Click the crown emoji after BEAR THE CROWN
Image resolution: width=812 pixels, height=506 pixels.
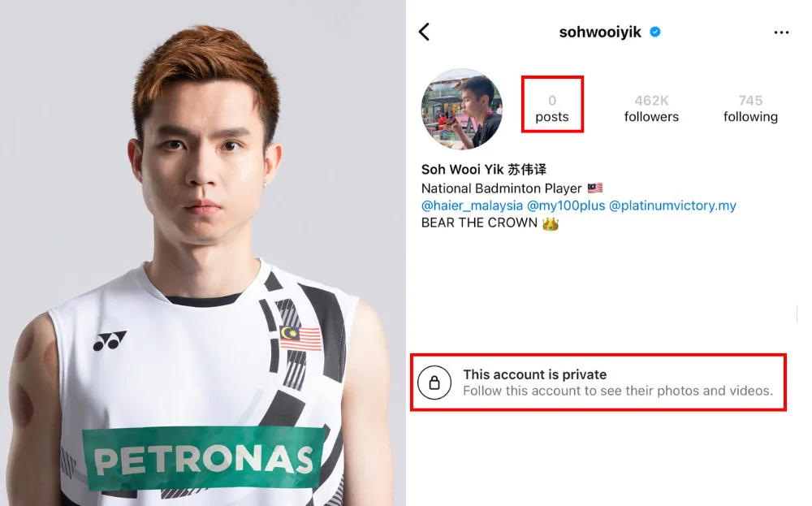551,223
